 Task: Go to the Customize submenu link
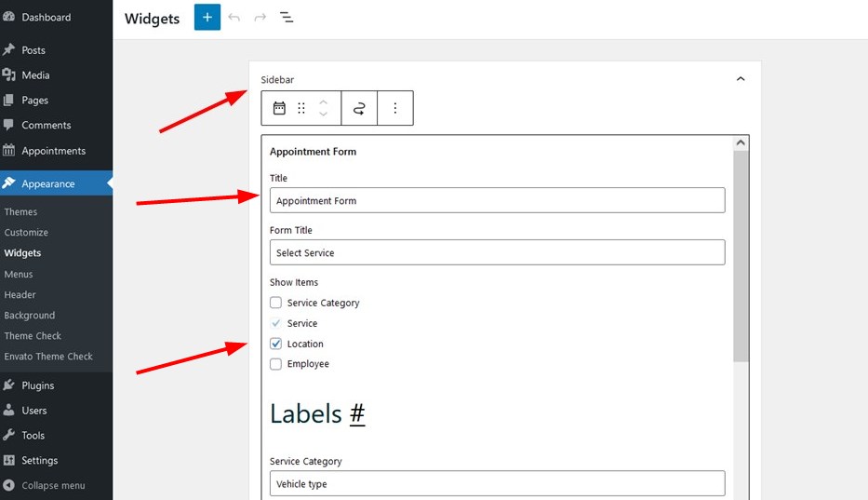click(x=26, y=232)
